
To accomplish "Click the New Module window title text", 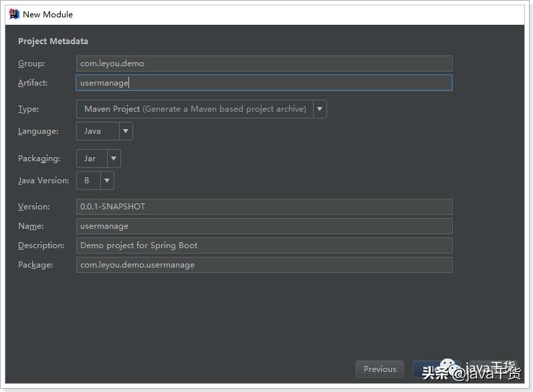I will click(x=47, y=15).
